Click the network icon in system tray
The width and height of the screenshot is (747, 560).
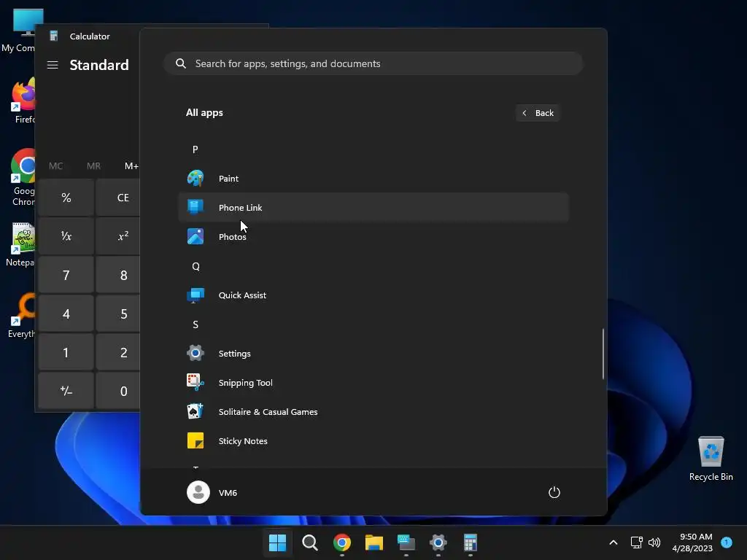[x=636, y=542]
